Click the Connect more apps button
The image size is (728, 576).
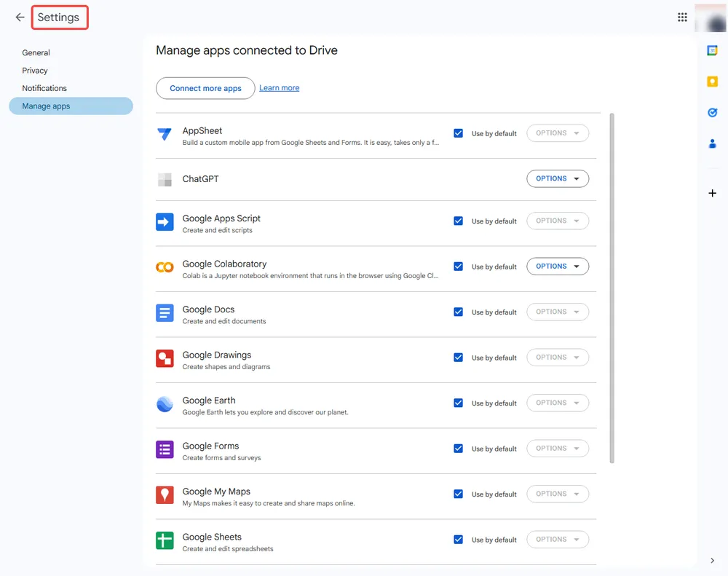pyautogui.click(x=205, y=88)
